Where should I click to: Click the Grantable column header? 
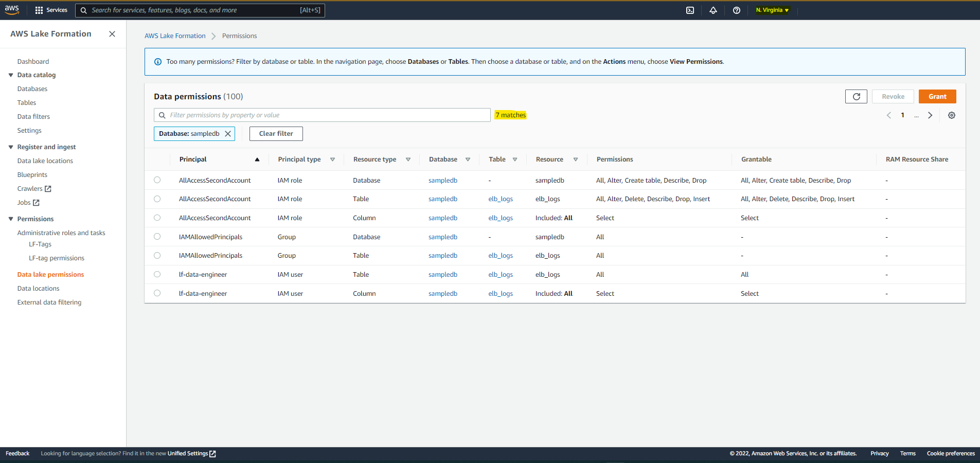pos(756,159)
